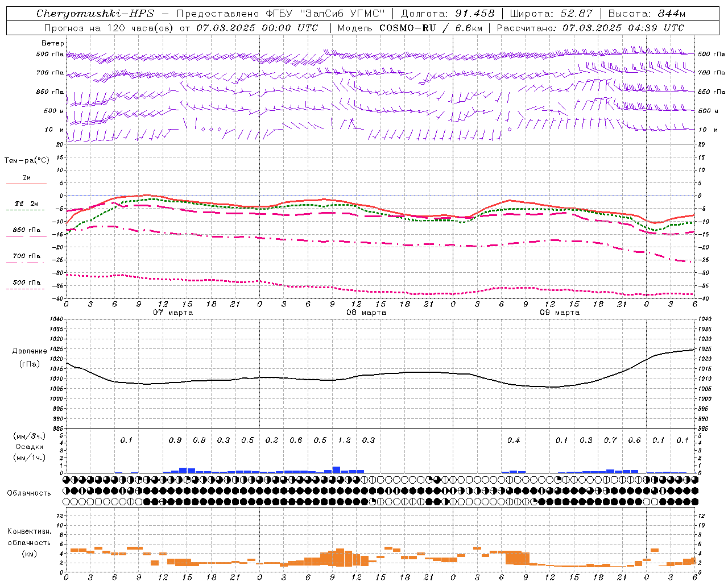Click the 0.4 precipitation total value

pyautogui.click(x=514, y=440)
